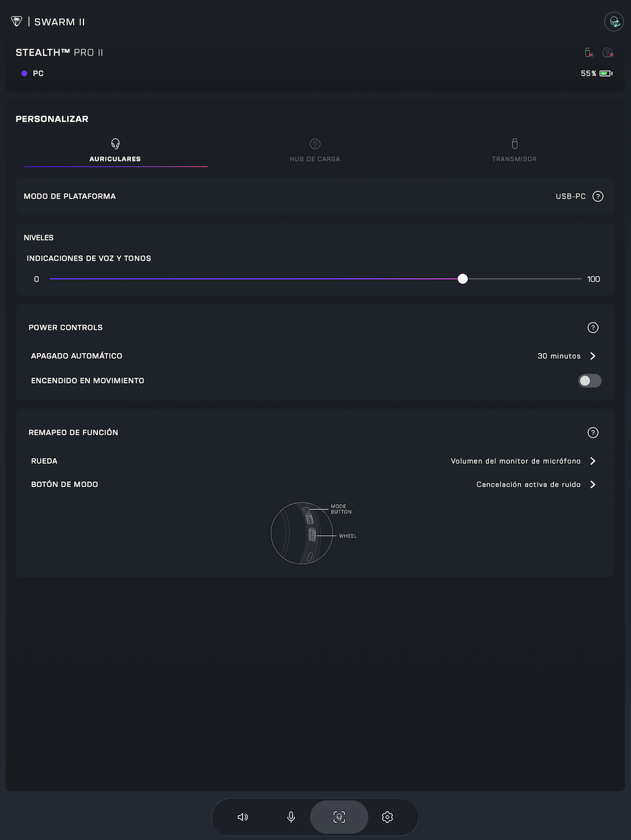
Task: Click the battery 55% indicator
Action: (x=596, y=74)
